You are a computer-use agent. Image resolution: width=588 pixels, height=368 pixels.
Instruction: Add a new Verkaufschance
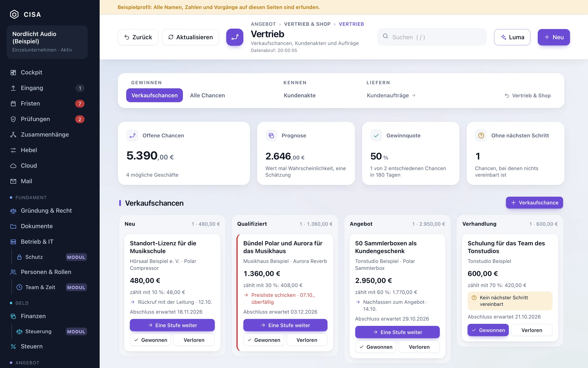pos(534,202)
